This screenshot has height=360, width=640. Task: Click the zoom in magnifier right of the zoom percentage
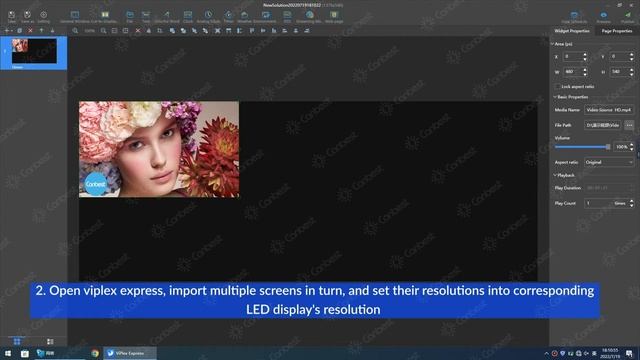pyautogui.click(x=103, y=31)
